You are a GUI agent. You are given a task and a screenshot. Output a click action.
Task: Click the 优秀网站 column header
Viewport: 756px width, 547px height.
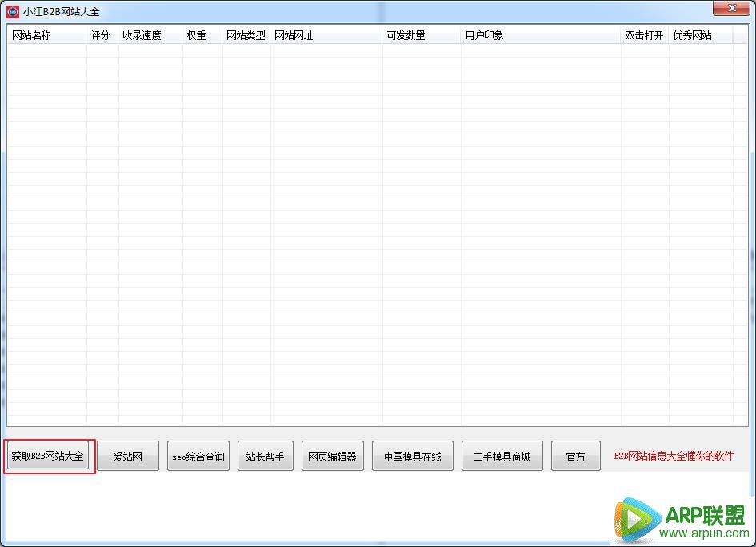pos(699,36)
